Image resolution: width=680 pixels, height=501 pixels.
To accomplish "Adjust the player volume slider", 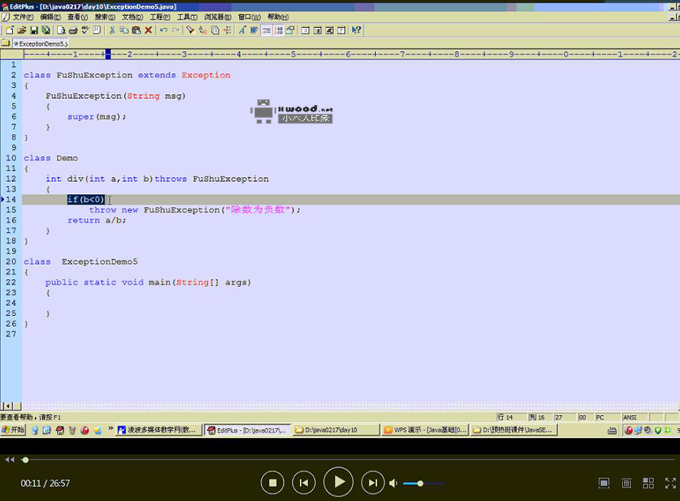I will [423, 483].
